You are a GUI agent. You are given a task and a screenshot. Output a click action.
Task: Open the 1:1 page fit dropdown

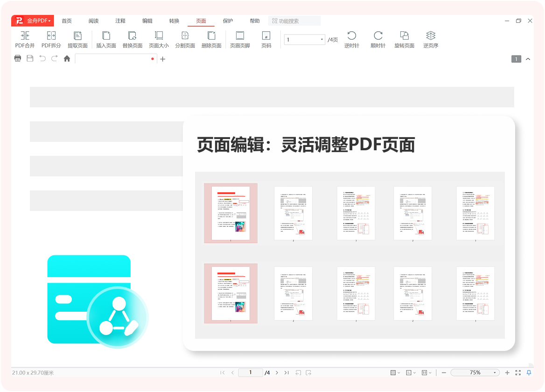(426, 372)
